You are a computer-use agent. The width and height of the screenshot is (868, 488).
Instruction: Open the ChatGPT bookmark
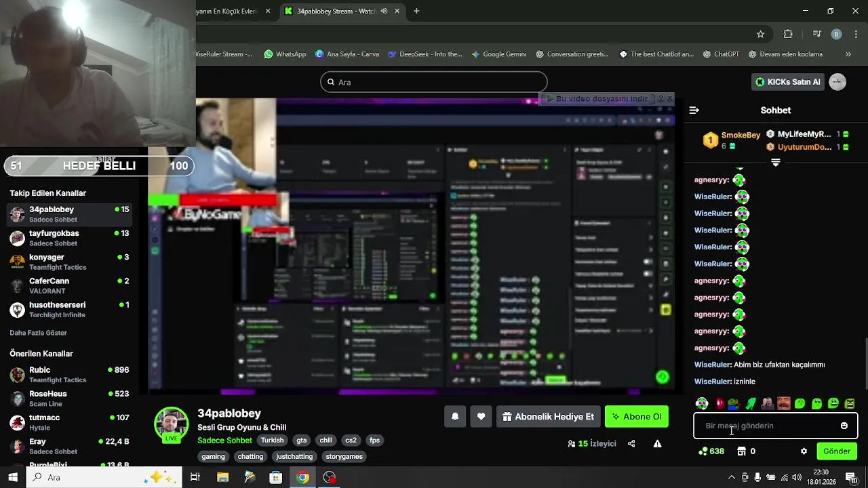click(x=721, y=54)
